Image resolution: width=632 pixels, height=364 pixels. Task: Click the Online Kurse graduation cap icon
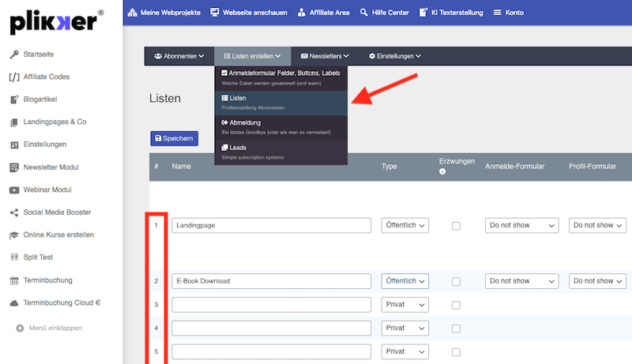pos(14,235)
